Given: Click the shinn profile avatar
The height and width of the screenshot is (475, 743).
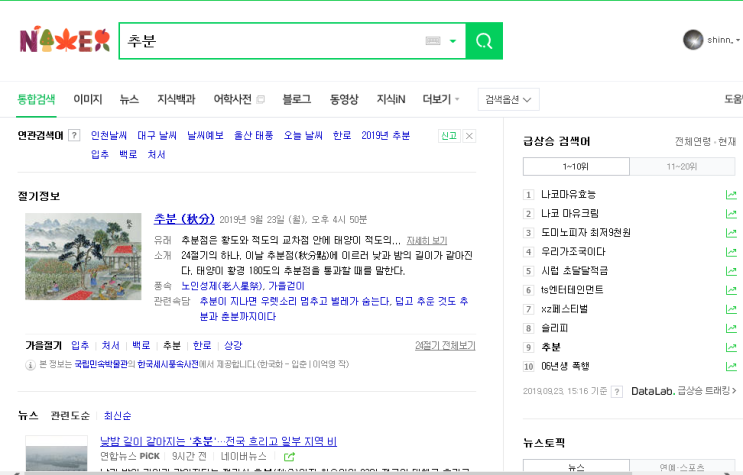Looking at the screenshot, I should [x=693, y=40].
